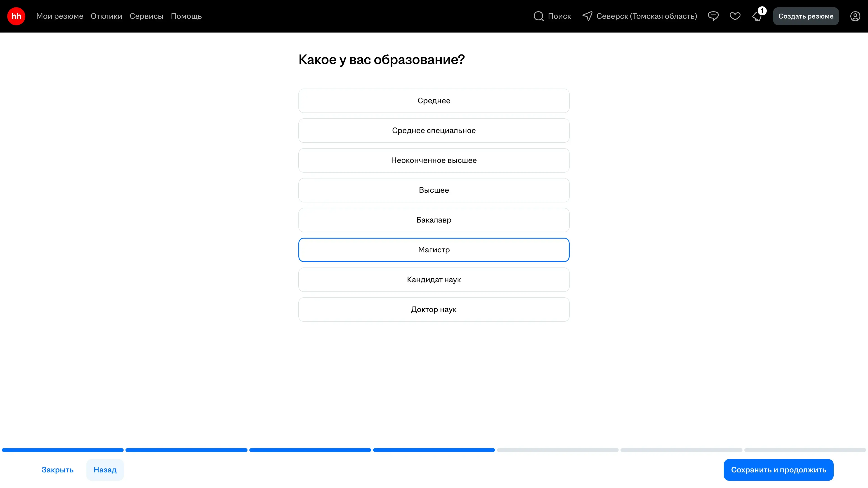Click Сохранить и продолжить button

tap(778, 469)
